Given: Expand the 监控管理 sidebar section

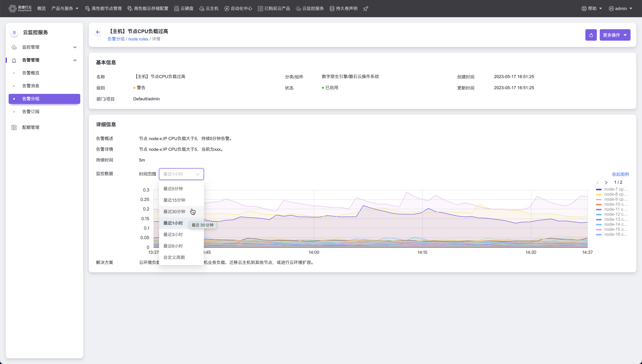Looking at the screenshot, I should tap(44, 47).
